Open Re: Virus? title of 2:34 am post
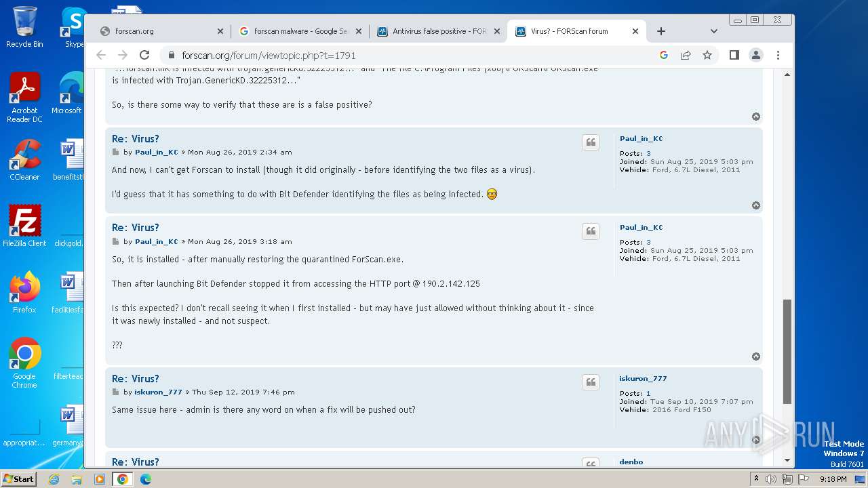868x488 pixels. 136,139
